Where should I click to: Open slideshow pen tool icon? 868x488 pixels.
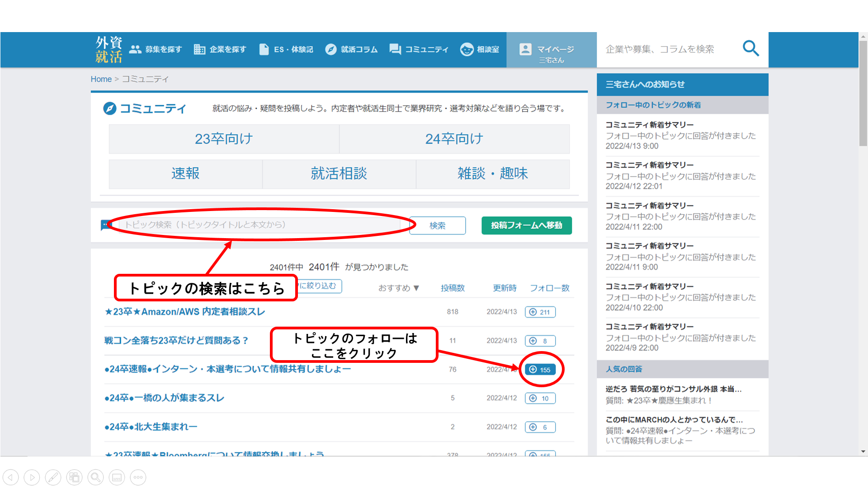[53, 477]
